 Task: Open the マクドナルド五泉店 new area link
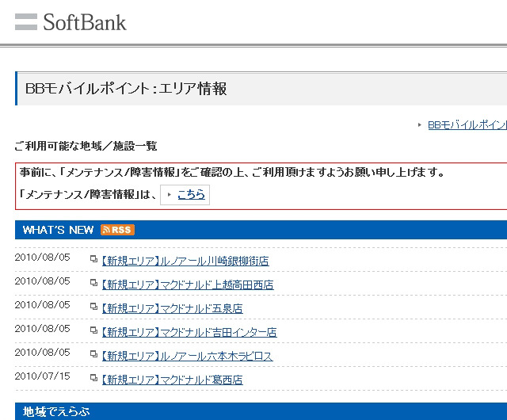[172, 308]
